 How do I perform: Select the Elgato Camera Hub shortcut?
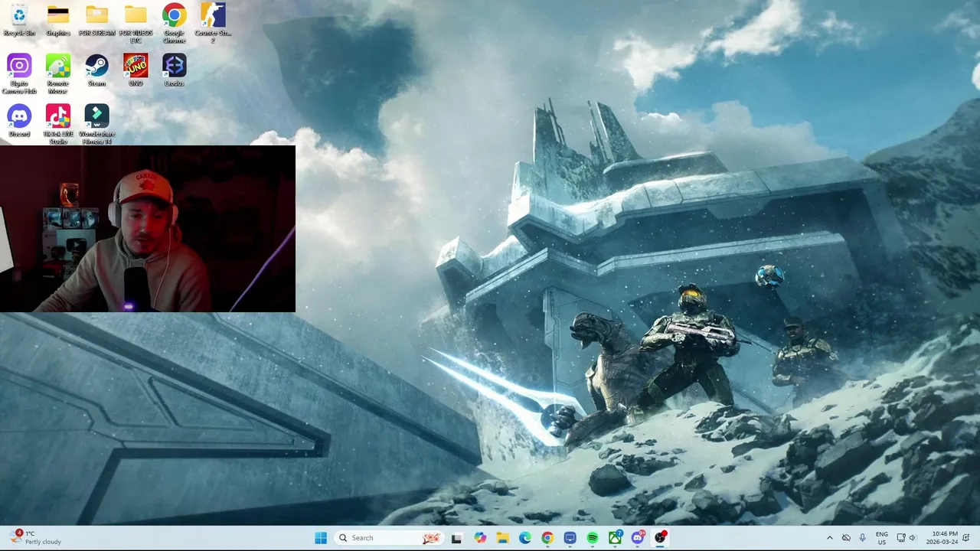[19, 74]
